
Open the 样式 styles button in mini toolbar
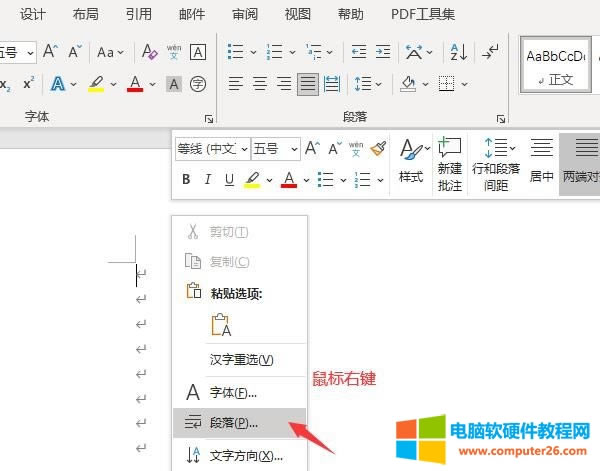point(411,162)
